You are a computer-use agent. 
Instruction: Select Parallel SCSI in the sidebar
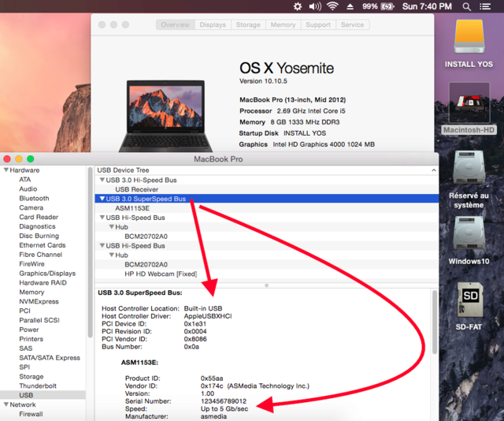click(39, 320)
